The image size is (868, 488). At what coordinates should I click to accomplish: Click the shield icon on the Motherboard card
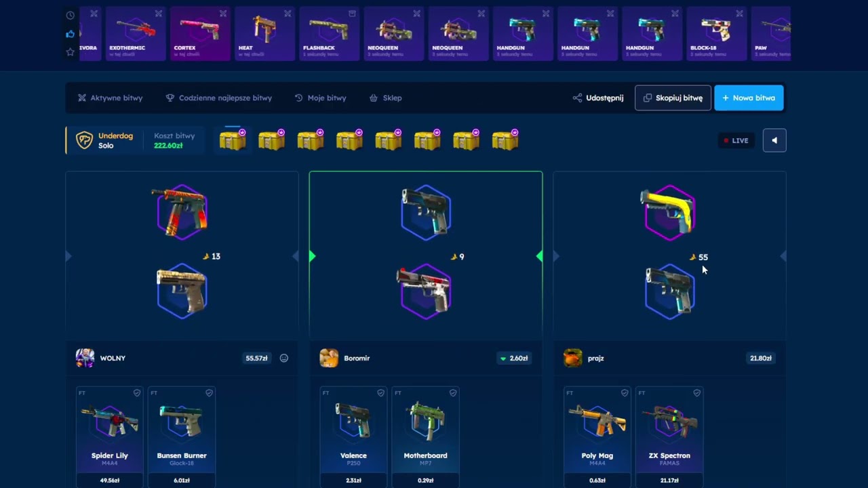(x=453, y=393)
